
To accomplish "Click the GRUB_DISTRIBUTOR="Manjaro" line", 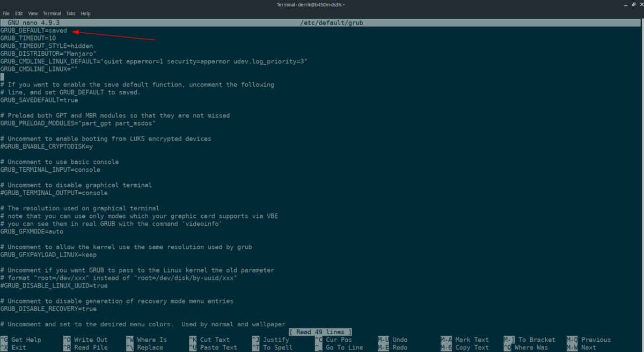I will [48, 54].
